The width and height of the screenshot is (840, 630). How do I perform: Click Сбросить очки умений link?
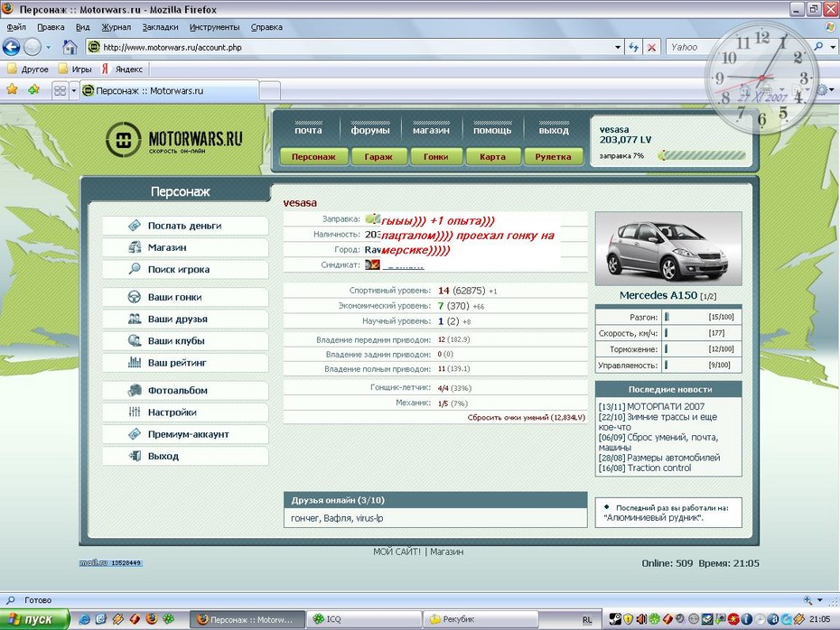(526, 418)
